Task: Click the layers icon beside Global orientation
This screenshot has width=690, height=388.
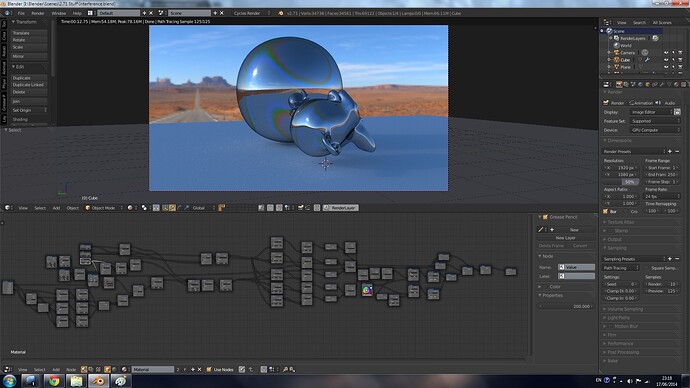Action: pos(221,208)
